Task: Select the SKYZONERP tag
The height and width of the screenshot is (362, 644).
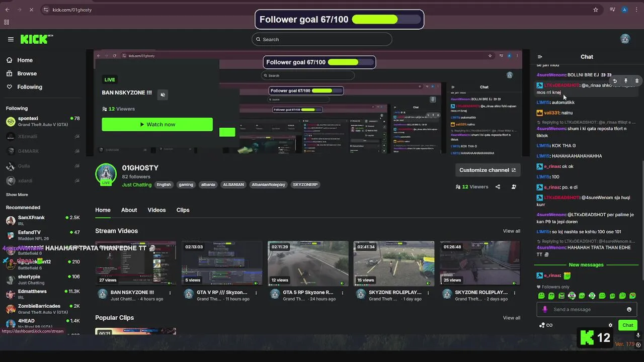Action: pos(305,185)
